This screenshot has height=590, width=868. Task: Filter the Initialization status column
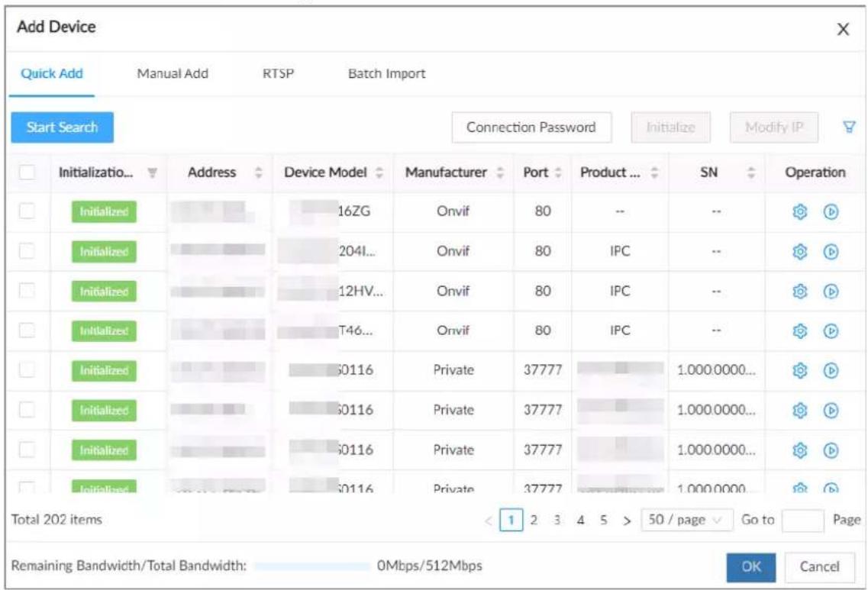pos(152,172)
